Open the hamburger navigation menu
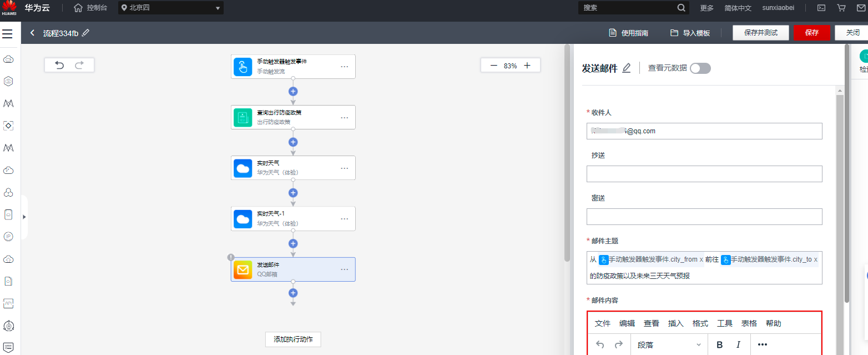This screenshot has height=355, width=868. [x=7, y=34]
